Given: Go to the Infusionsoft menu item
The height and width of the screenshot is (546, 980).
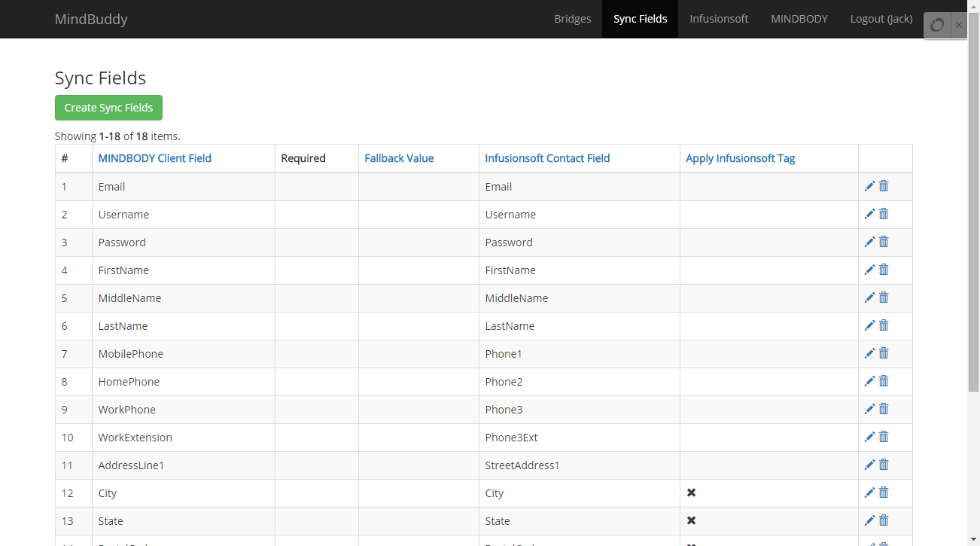Looking at the screenshot, I should 719,19.
